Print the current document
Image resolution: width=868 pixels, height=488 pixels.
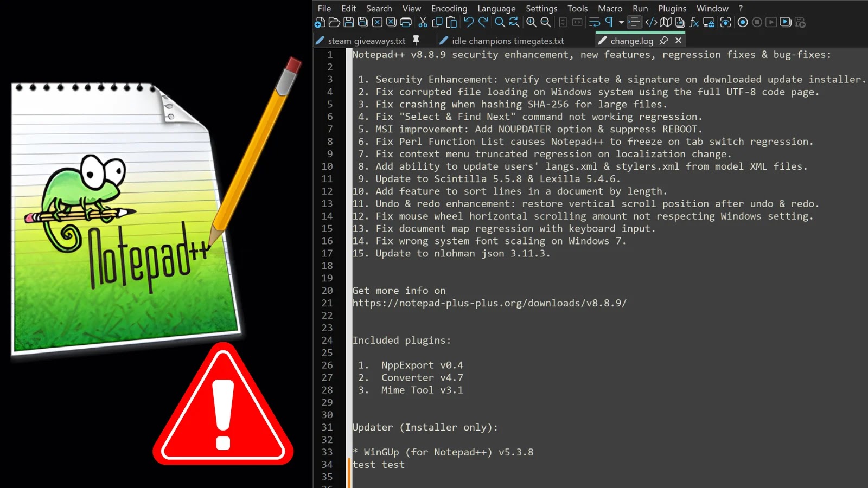click(x=406, y=22)
